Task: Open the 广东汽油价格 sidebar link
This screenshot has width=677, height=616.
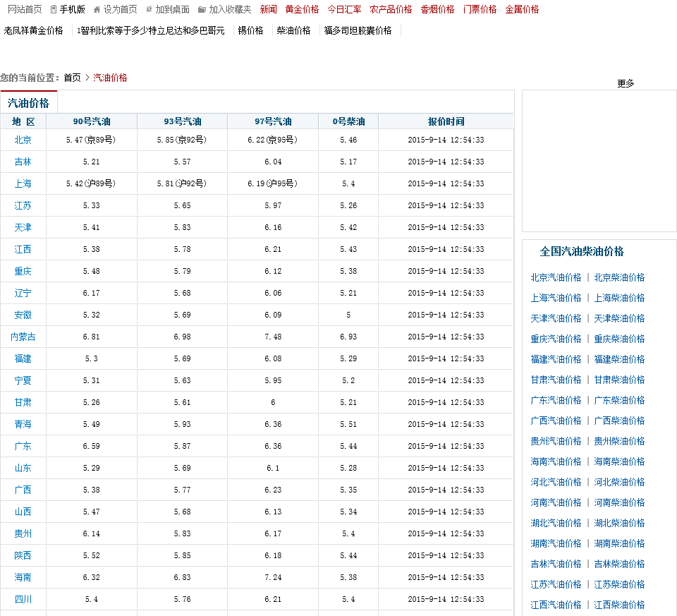Action: click(x=556, y=401)
